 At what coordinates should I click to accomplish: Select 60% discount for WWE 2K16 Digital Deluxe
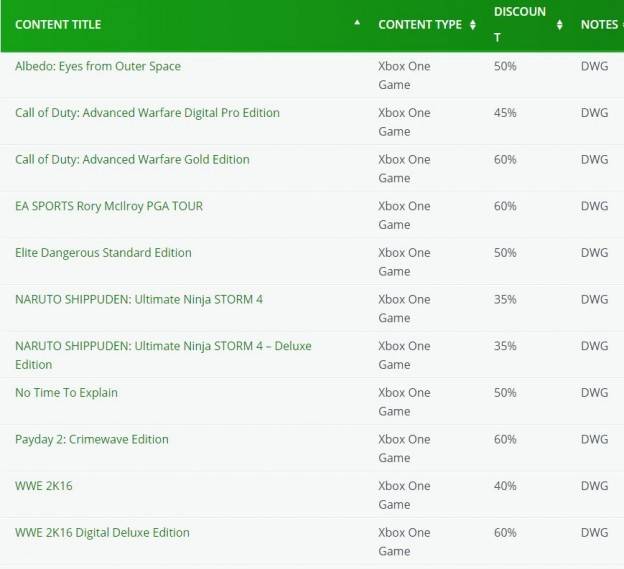click(x=505, y=532)
